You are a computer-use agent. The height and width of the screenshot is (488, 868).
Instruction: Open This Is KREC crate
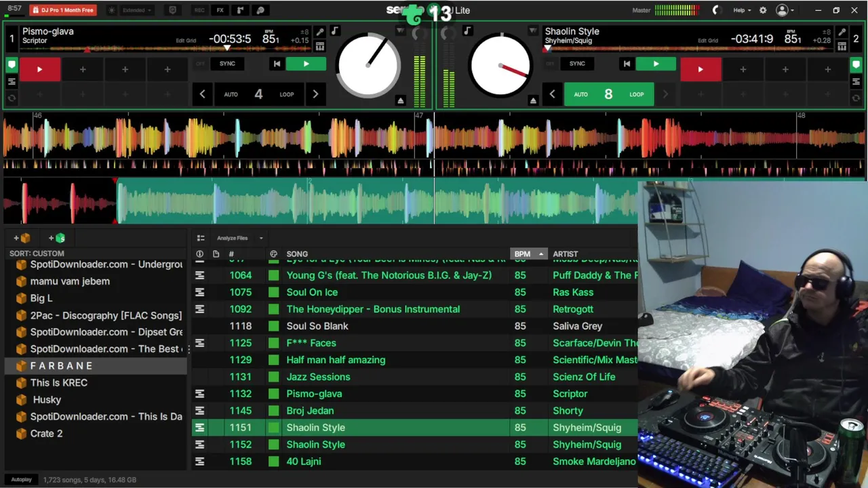[x=58, y=383]
